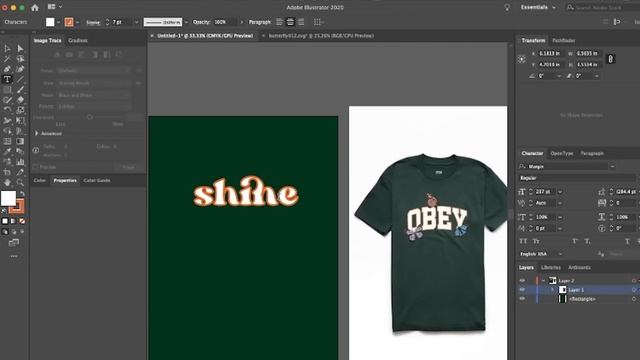Select the Width tool
This screenshot has width=640, height=360.
pos(7,120)
